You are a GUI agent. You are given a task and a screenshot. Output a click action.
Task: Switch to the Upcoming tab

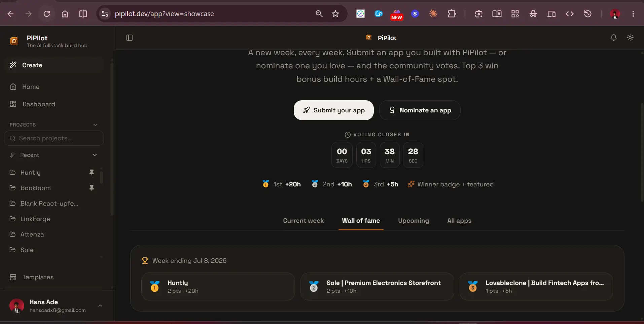coord(414,221)
